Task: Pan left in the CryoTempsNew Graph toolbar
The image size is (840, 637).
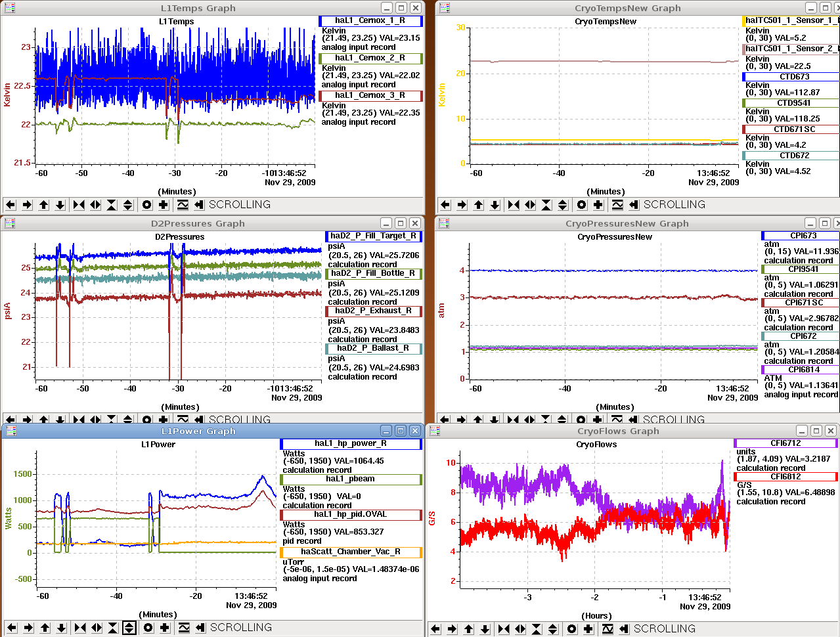Action: tap(446, 205)
